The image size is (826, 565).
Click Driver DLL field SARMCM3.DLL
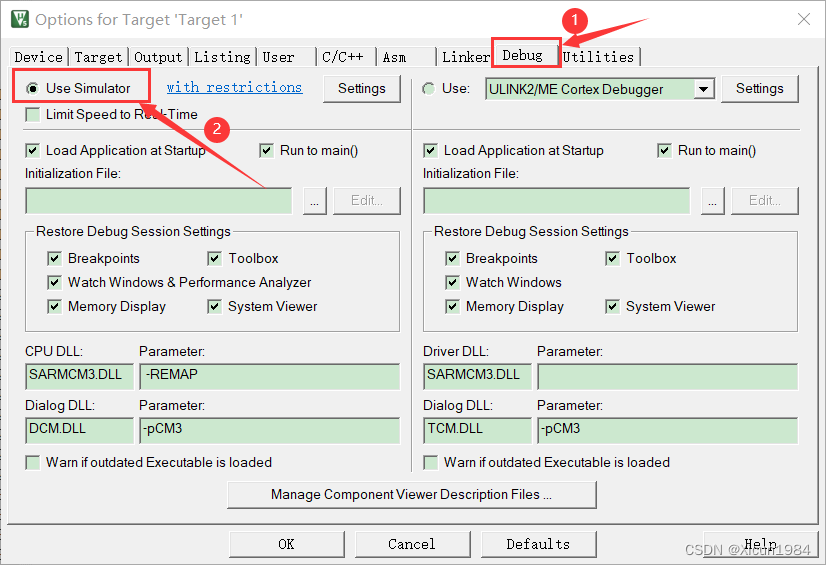click(x=477, y=376)
